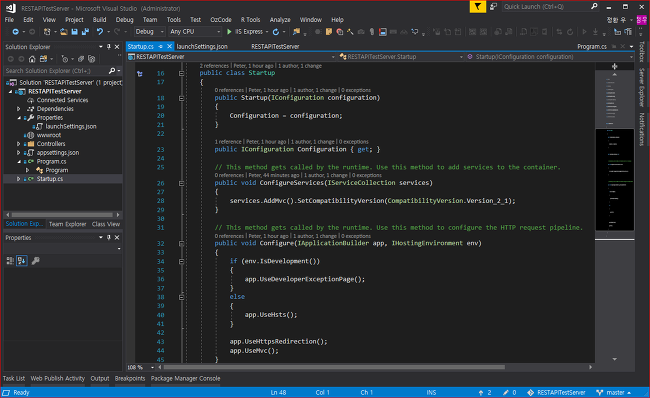Click the New Project toolbar icon
The image size is (650, 398).
47,32
